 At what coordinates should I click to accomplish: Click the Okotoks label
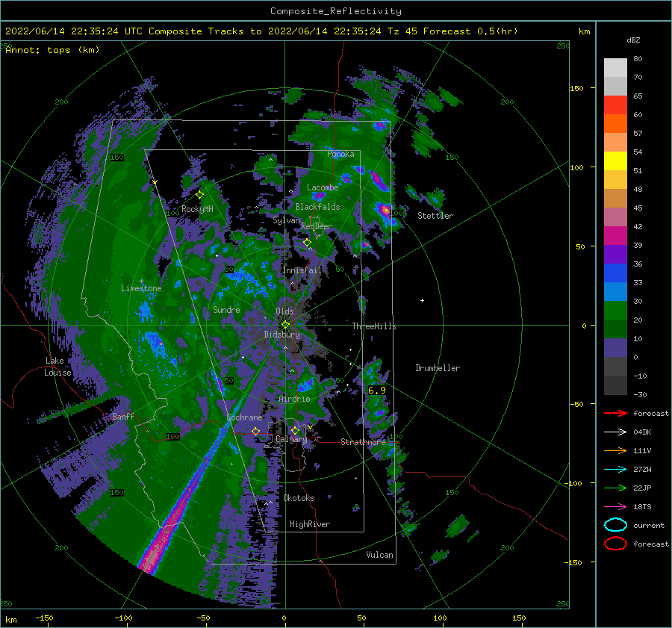tap(299, 498)
